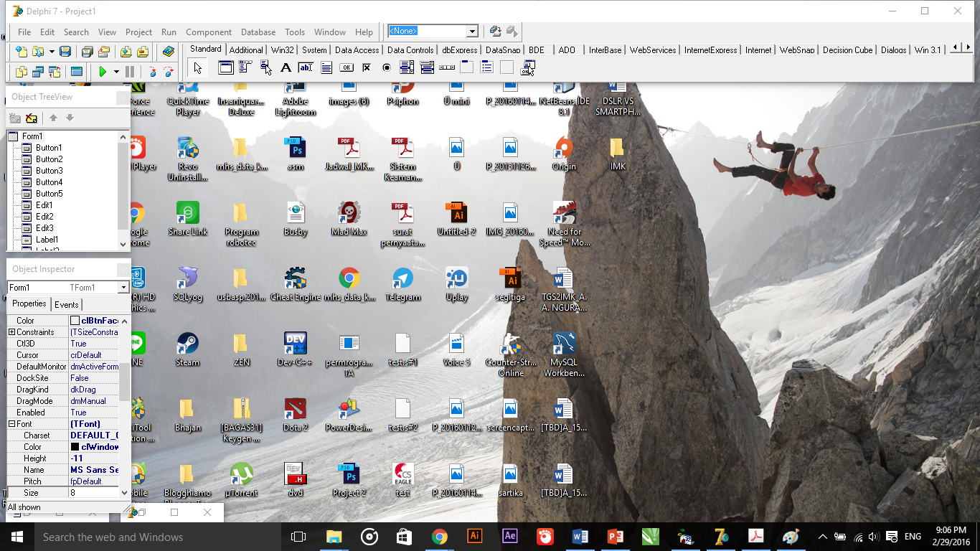Switch to the Additional palette tab
Viewport: 980px width, 551px height.
pyautogui.click(x=246, y=50)
